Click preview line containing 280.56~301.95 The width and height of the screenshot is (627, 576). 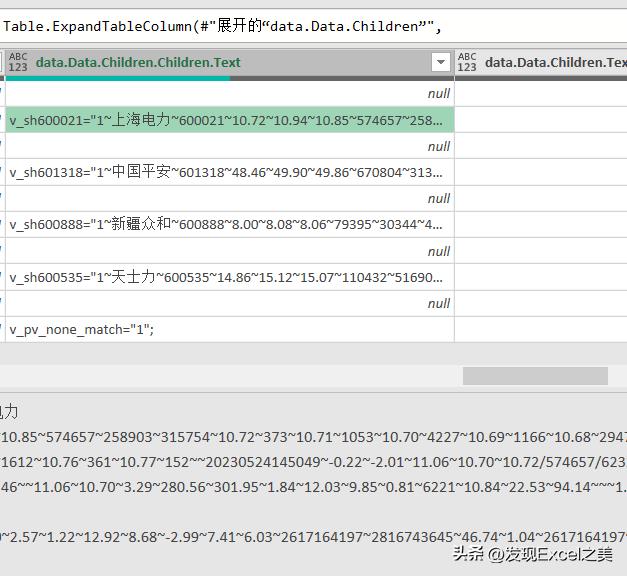click(x=314, y=487)
